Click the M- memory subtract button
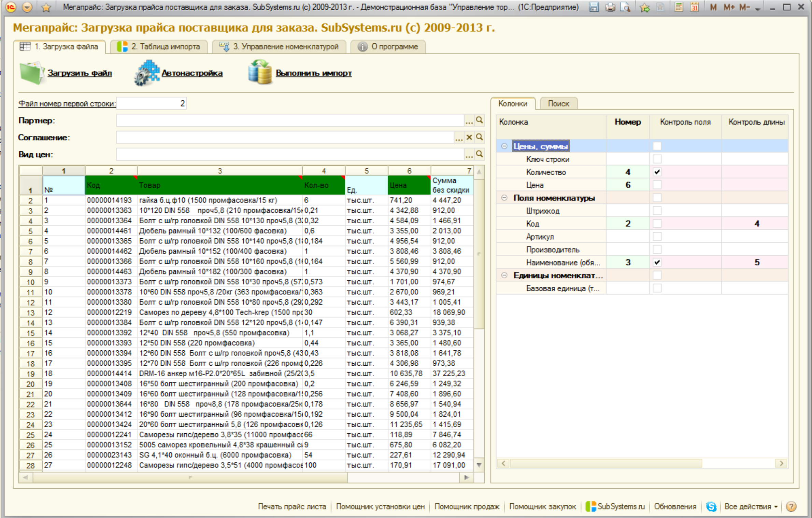 tap(744, 7)
